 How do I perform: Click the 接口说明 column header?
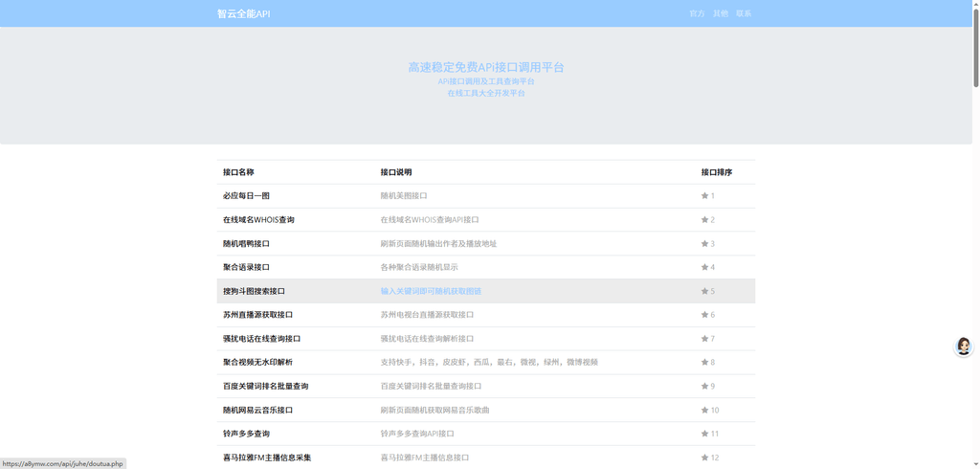[396, 172]
